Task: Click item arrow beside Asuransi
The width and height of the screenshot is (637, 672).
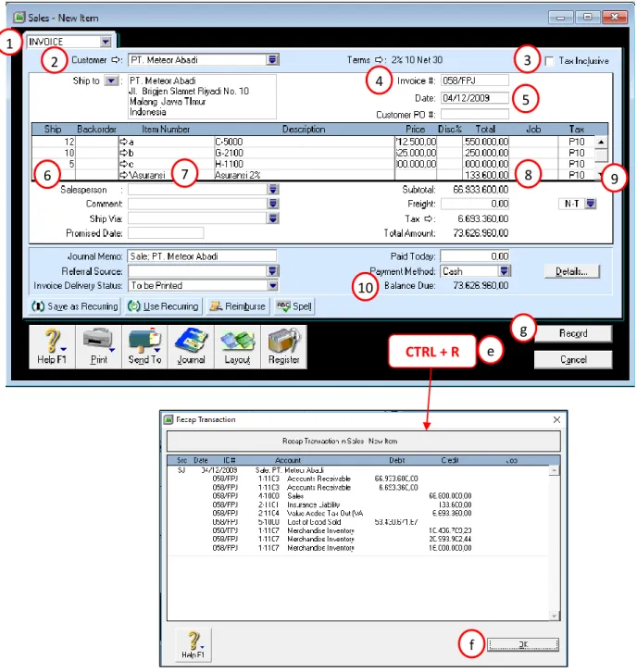Action: click(x=123, y=175)
